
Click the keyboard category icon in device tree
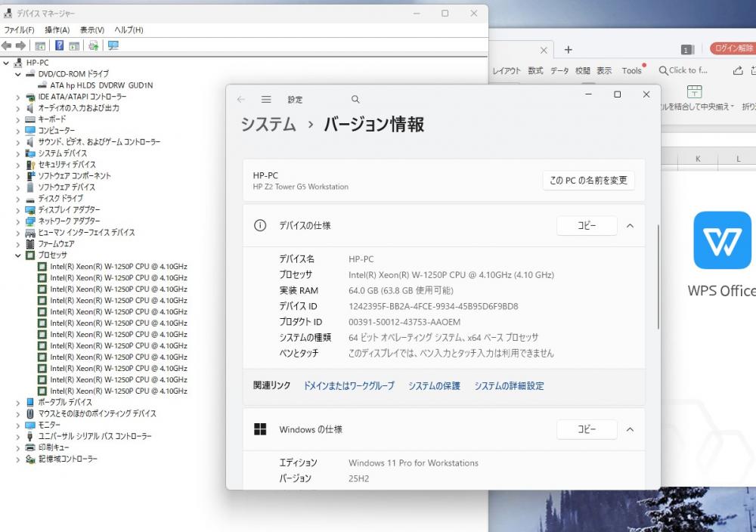tap(30, 119)
